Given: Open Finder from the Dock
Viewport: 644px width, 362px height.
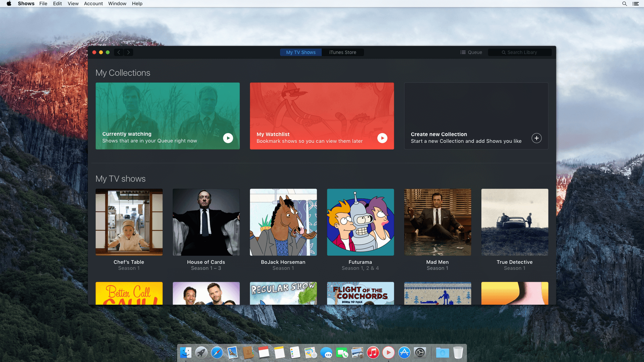Looking at the screenshot, I should point(186,353).
